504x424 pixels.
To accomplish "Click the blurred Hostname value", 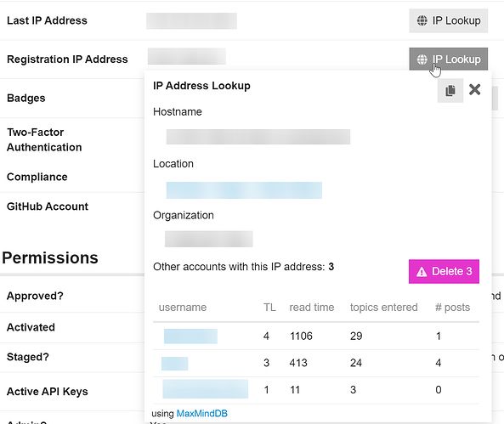I will [258, 137].
